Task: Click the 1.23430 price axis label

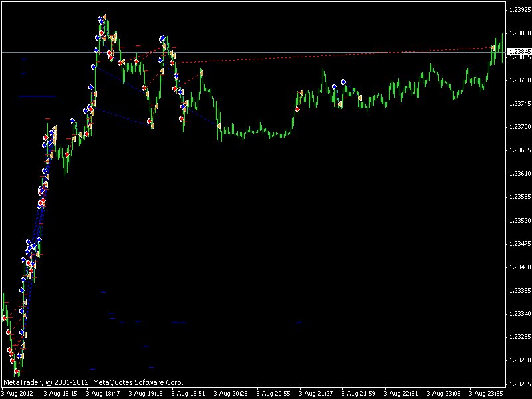Action: [x=520, y=267]
